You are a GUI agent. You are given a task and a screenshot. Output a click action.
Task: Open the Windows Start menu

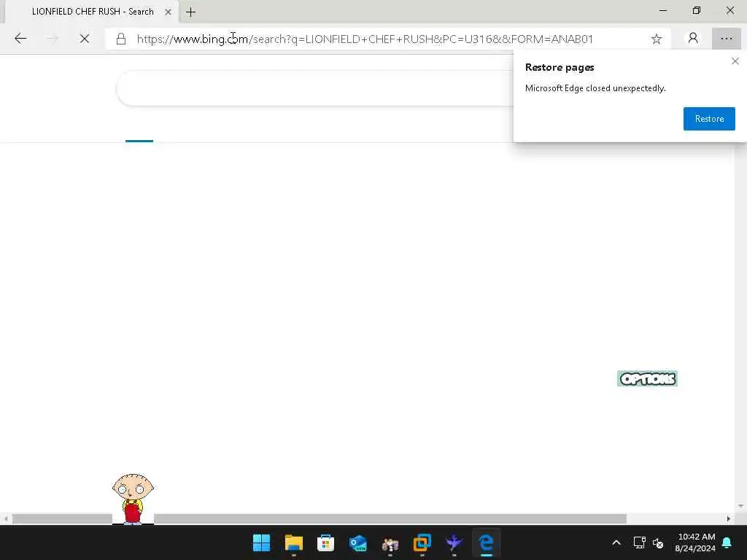coord(261,542)
